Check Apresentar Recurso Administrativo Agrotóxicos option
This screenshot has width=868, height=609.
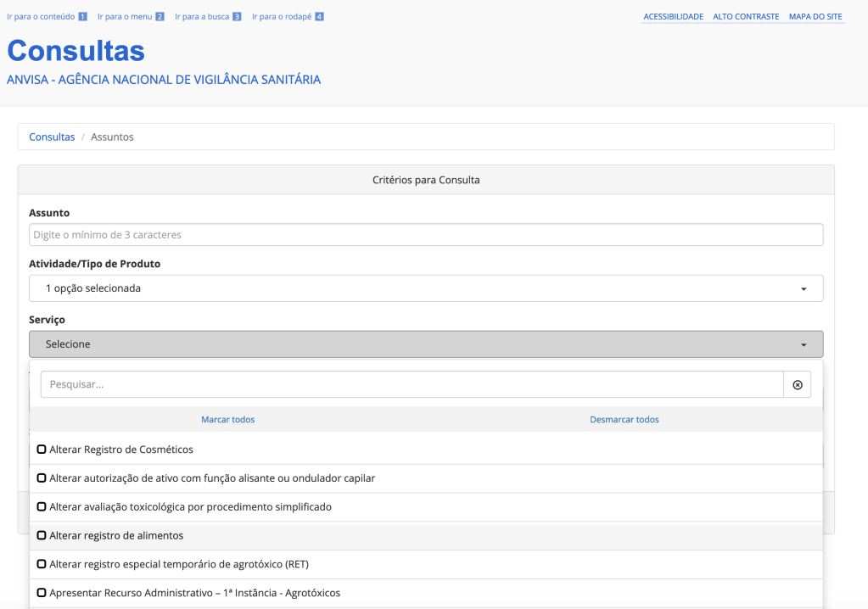pos(42,593)
